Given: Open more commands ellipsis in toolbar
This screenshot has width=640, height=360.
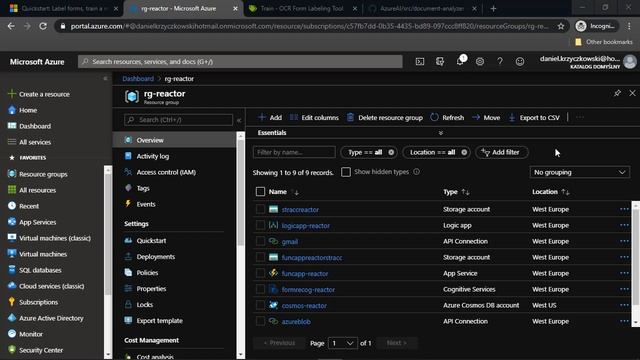Looking at the screenshot, I should pyautogui.click(x=580, y=118).
